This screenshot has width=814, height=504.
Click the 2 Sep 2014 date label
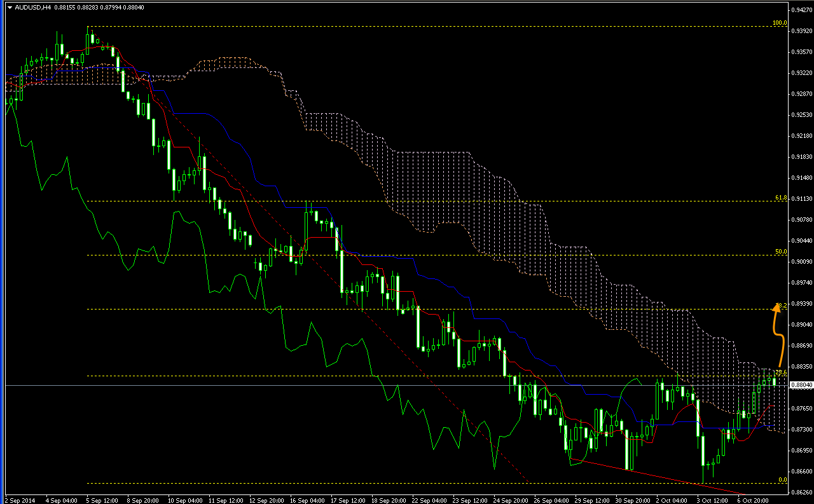[x=20, y=500]
